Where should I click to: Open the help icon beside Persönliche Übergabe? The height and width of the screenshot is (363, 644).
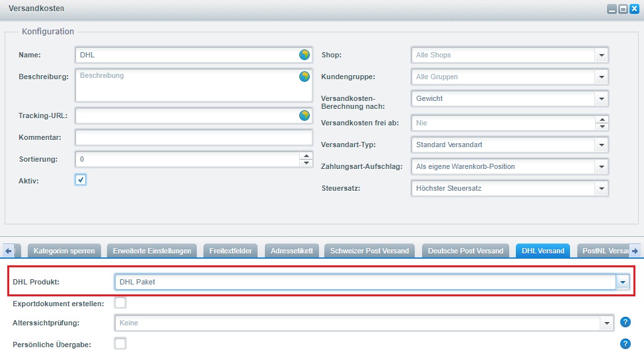click(x=625, y=344)
